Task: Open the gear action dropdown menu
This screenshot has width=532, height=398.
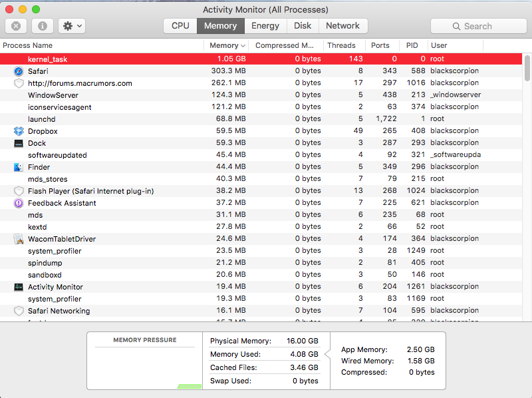Action: (72, 26)
